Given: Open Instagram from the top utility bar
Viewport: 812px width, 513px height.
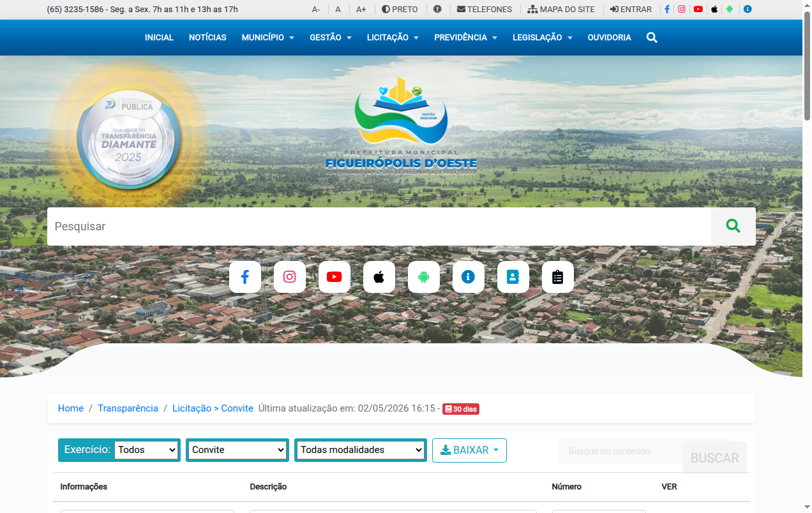Looking at the screenshot, I should (x=682, y=10).
